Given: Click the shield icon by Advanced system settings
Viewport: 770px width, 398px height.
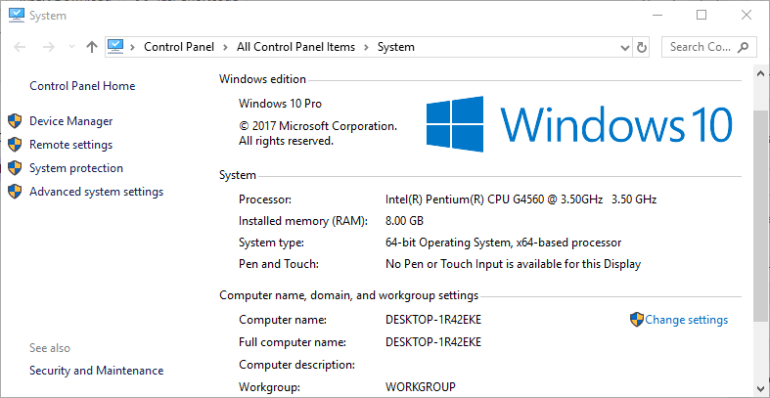Looking at the screenshot, I should coord(15,191).
